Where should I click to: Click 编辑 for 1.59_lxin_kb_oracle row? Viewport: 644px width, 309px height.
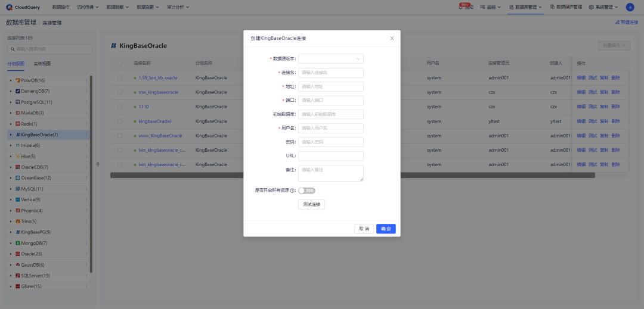pos(581,77)
